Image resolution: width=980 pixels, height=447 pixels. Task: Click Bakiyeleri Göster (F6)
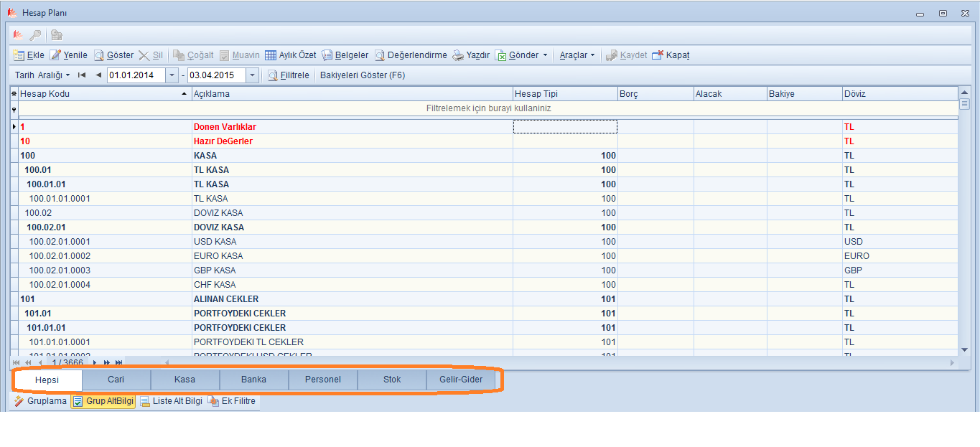point(363,75)
